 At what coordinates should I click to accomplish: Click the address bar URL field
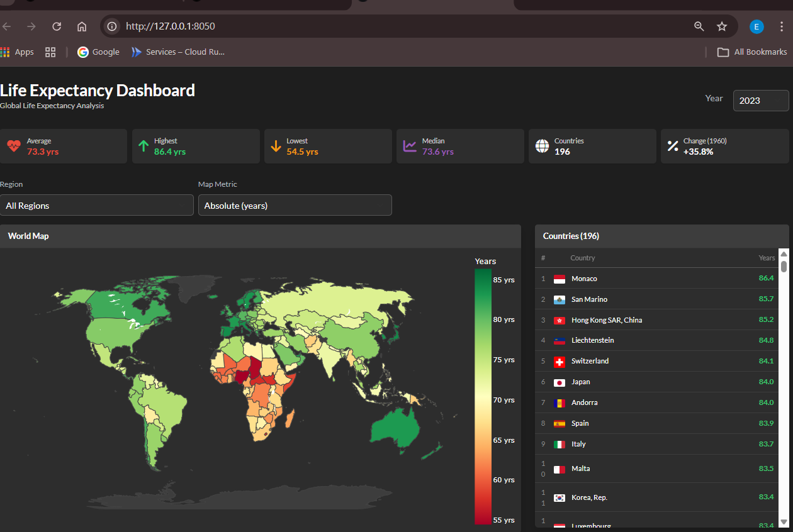click(403, 26)
